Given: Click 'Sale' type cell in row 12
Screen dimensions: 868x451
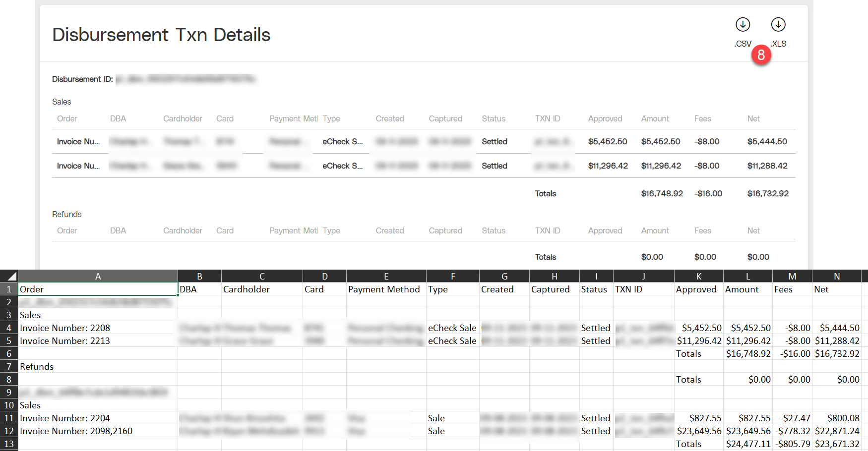Looking at the screenshot, I should click(x=452, y=431).
